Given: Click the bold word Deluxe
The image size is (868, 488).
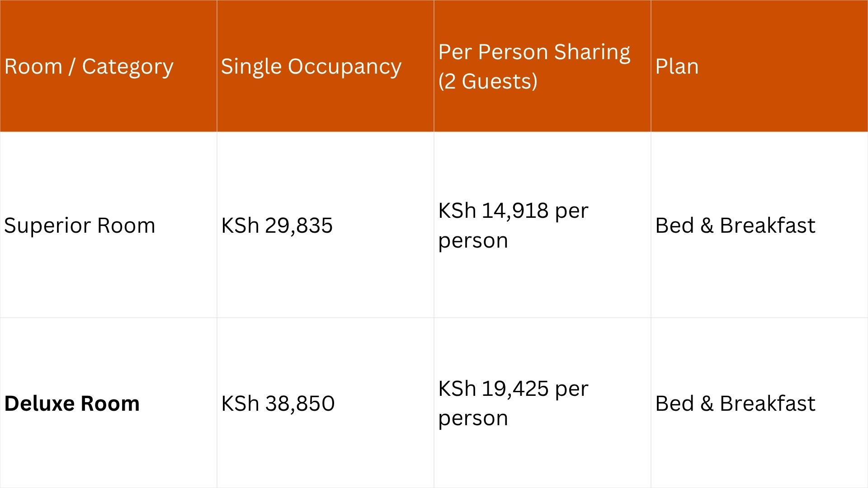Looking at the screenshot, I should click(x=39, y=403).
